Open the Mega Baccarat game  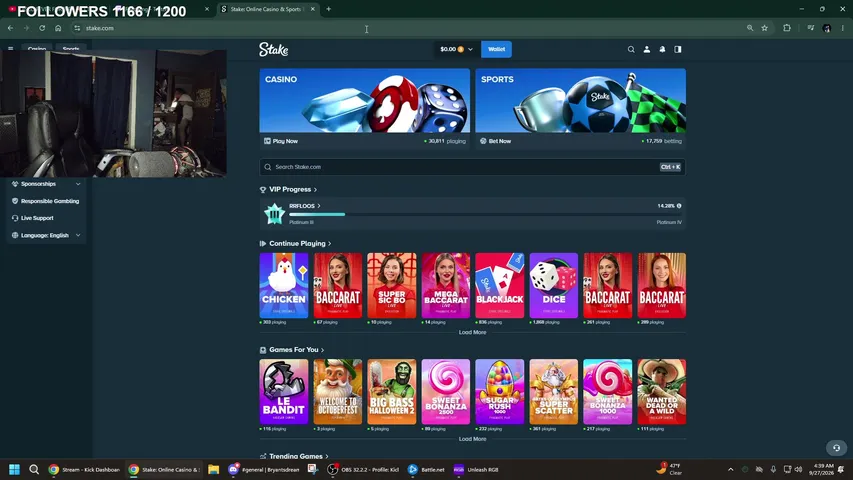(446, 286)
